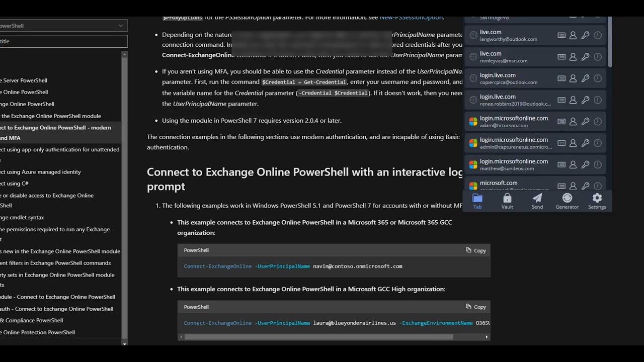This screenshot has height=362, width=644.
Task: Copy verification code for matthew@sundeos.com
Action: click(598, 165)
